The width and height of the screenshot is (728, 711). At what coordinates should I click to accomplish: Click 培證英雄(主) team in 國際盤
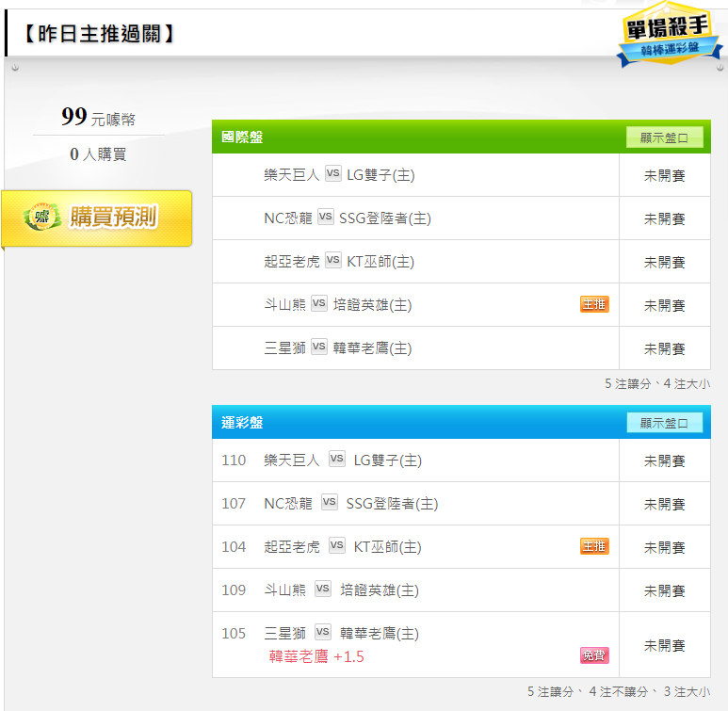pyautogui.click(x=372, y=305)
